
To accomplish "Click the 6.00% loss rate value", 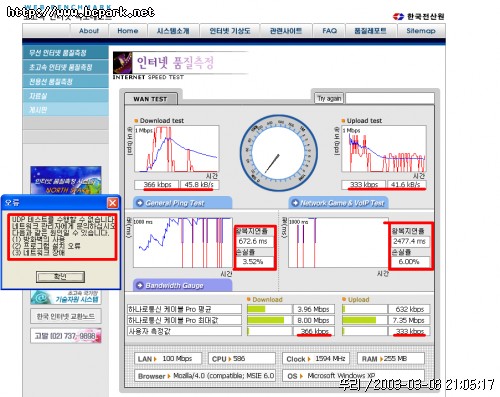I will pyautogui.click(x=410, y=262).
